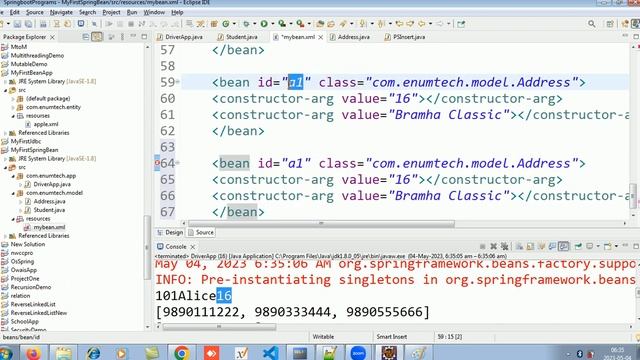The image size is (640, 360).
Task: Click the Run External Tools icon
Action: 300,24
